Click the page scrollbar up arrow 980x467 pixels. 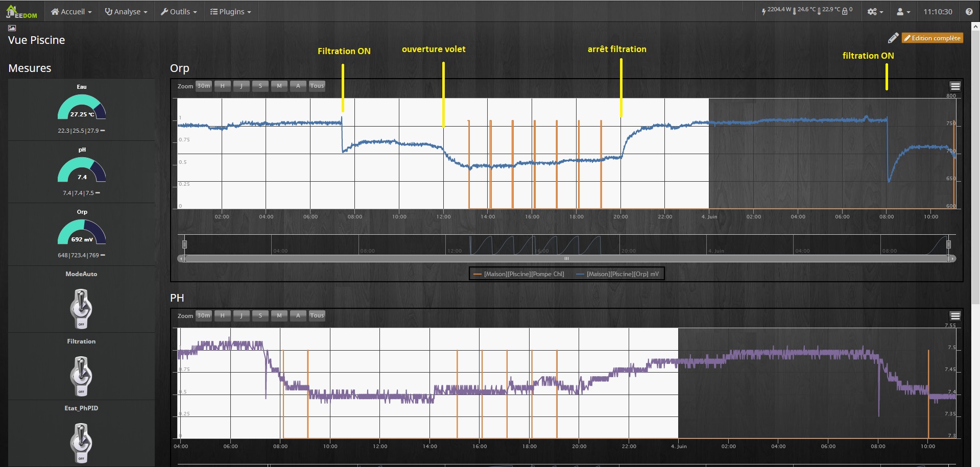(975, 26)
